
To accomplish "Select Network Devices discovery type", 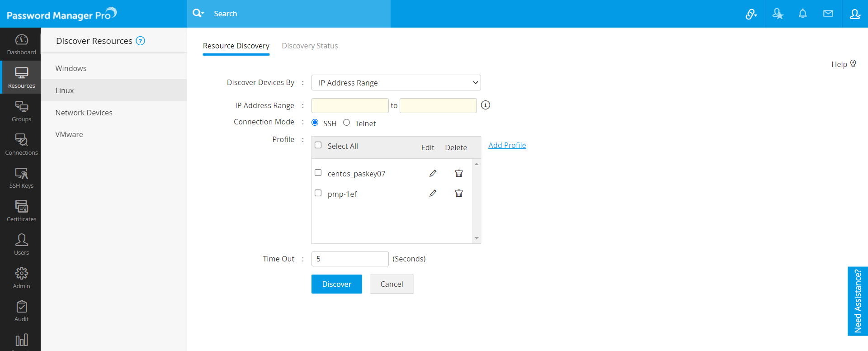I will pyautogui.click(x=114, y=113).
